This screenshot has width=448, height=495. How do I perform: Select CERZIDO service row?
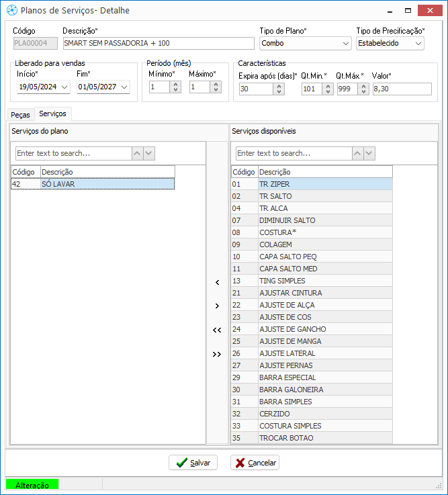[x=312, y=414]
